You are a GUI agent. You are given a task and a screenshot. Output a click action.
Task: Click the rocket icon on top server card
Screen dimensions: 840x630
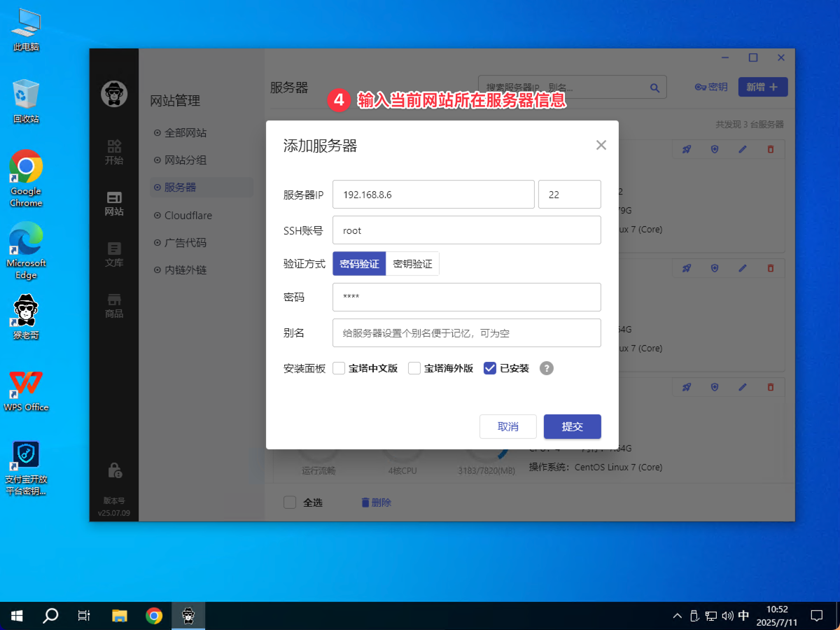(687, 149)
